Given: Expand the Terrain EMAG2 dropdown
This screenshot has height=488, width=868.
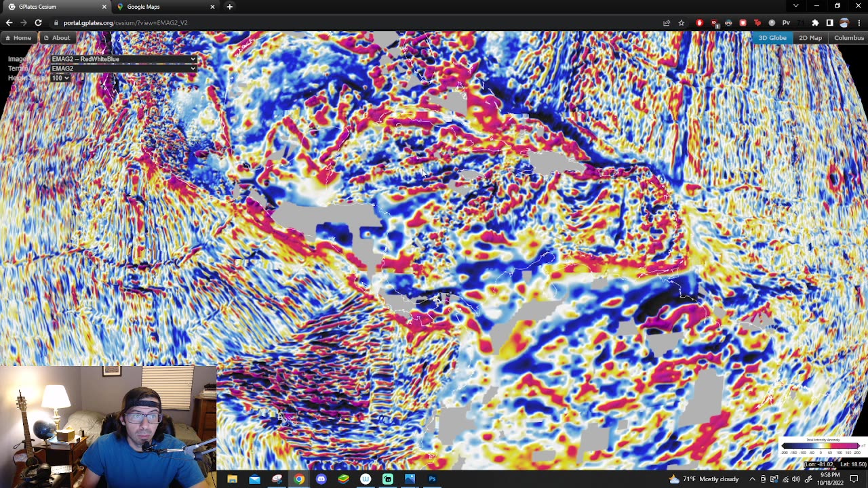Looking at the screenshot, I should tap(123, 68).
